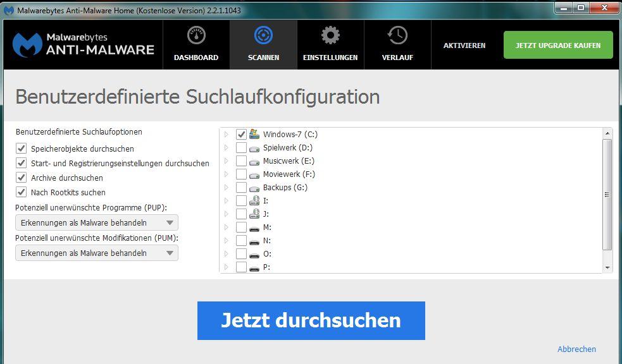Select the Backups (G:) label

[x=285, y=187]
